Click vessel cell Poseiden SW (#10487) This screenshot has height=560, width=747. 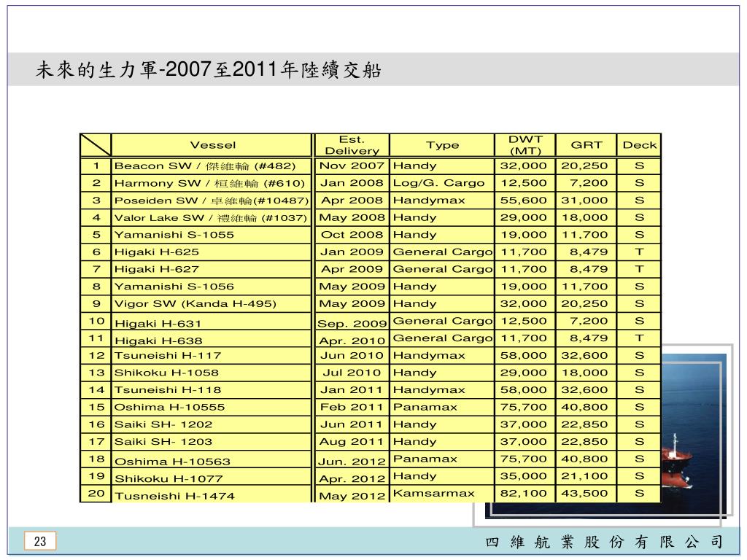212,201
